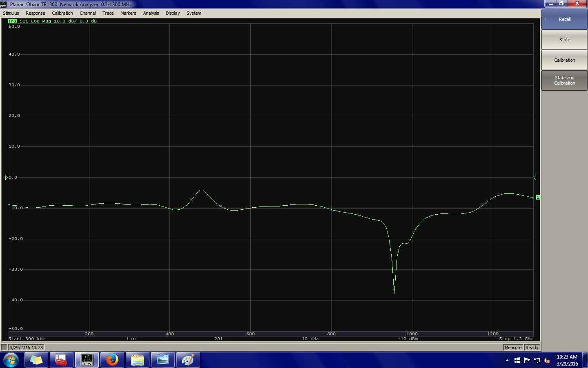
Task: Click the muted volume tray icon
Action: click(x=547, y=360)
